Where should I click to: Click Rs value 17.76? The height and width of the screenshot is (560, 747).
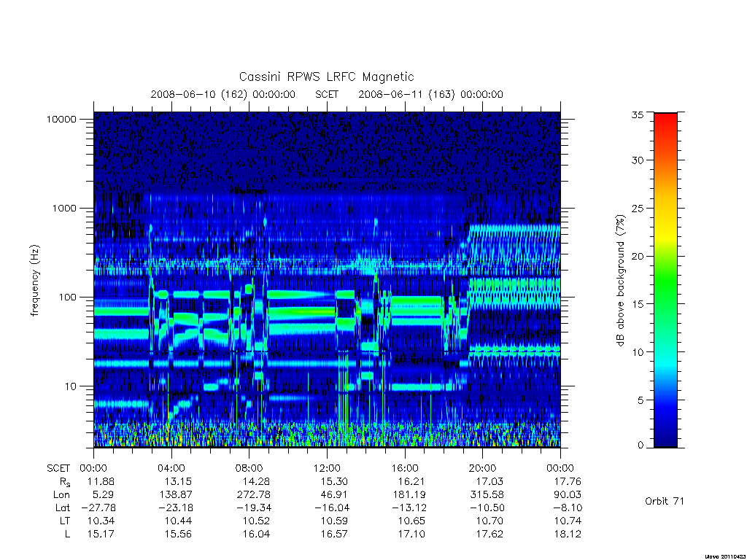pyautogui.click(x=568, y=481)
